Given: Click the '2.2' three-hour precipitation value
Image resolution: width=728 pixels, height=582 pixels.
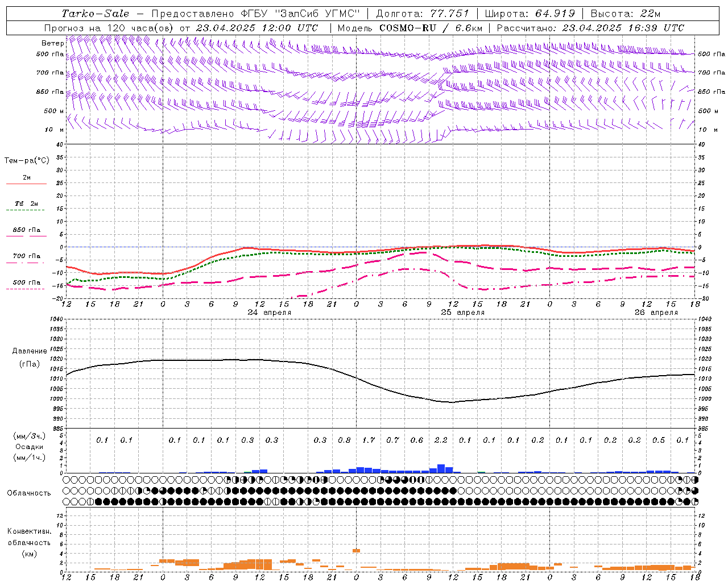Looking at the screenshot, I should (x=441, y=440).
